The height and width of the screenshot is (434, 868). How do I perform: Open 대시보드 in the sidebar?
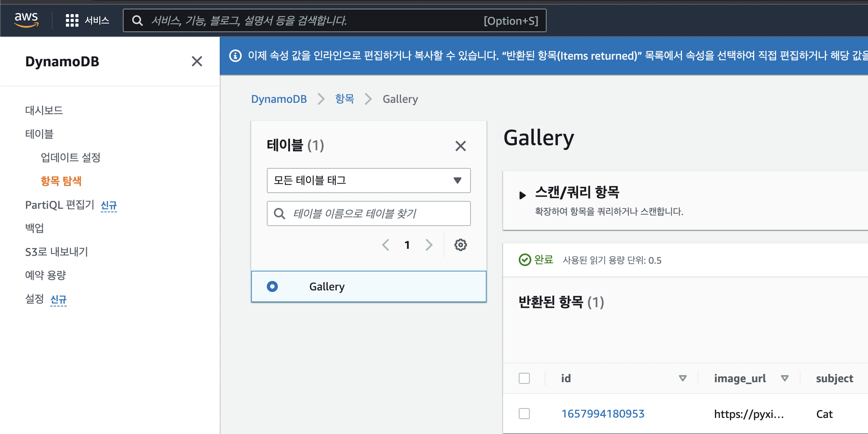pos(44,110)
